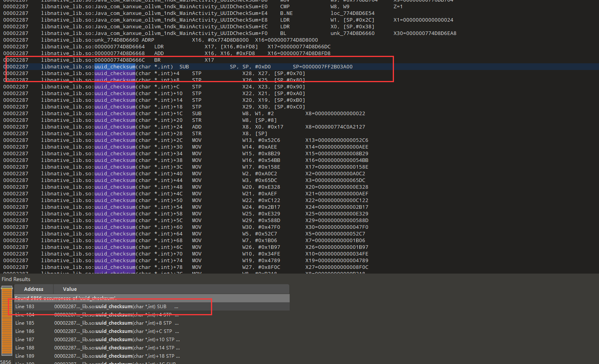
Task: Go to the Line 187 result (+10 STP)
Action: pos(152,339)
